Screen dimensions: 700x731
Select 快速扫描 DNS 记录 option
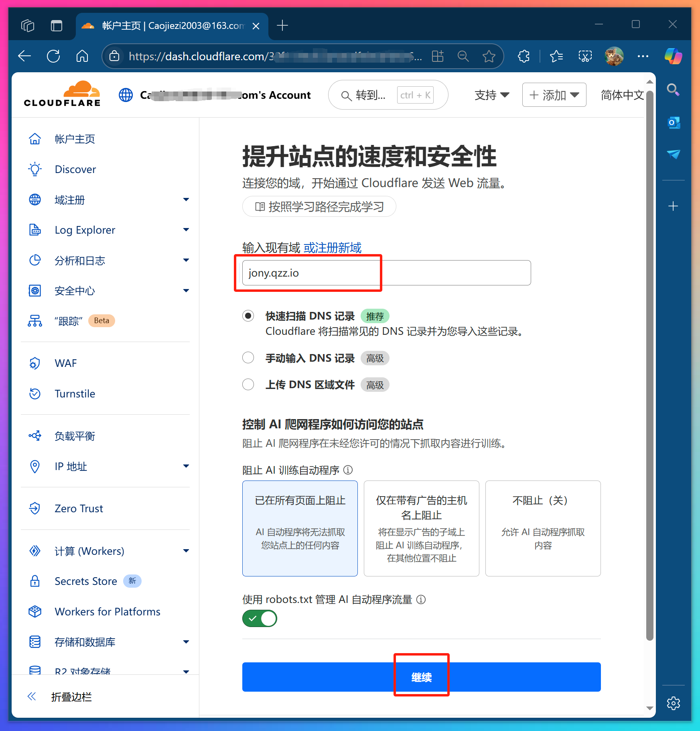tap(248, 316)
